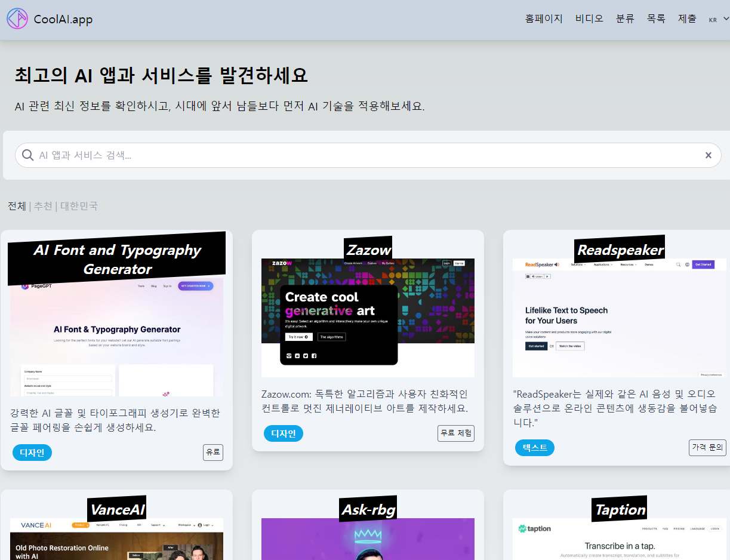Open the KR language dropdown
This screenshot has width=730, height=560.
coord(718,19)
